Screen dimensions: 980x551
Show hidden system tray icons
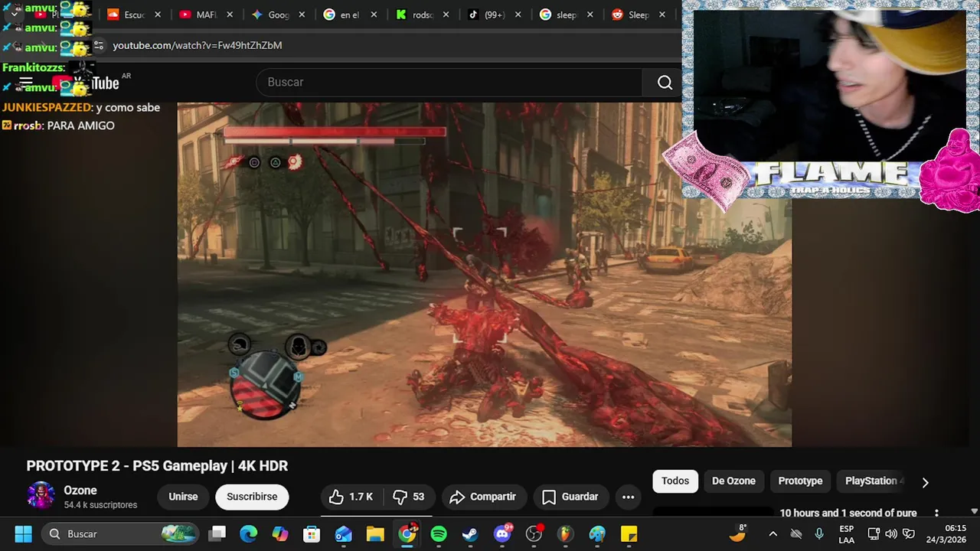(773, 533)
